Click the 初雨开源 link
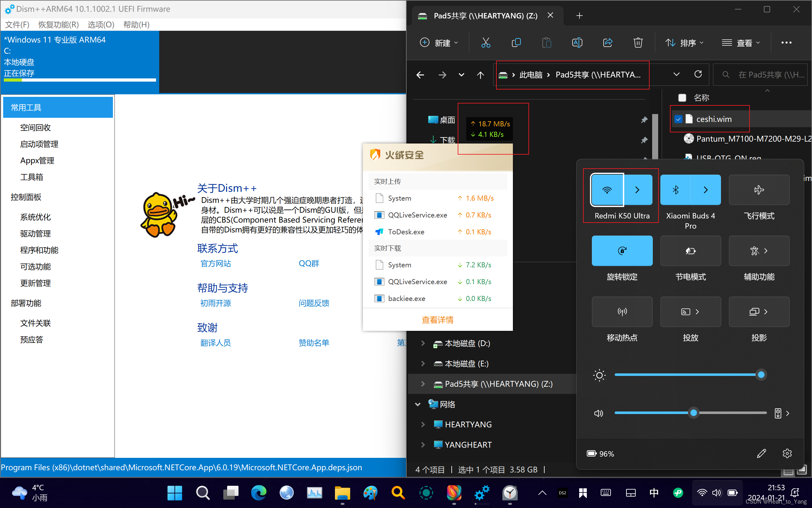812x508 pixels. 215,303
